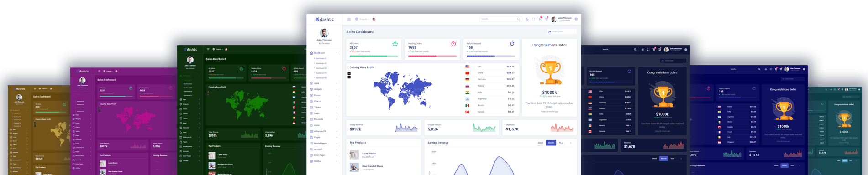Screen dimensions: 868x175
Task: Open the select Date picker in white dashboard
Action: (x=562, y=31)
